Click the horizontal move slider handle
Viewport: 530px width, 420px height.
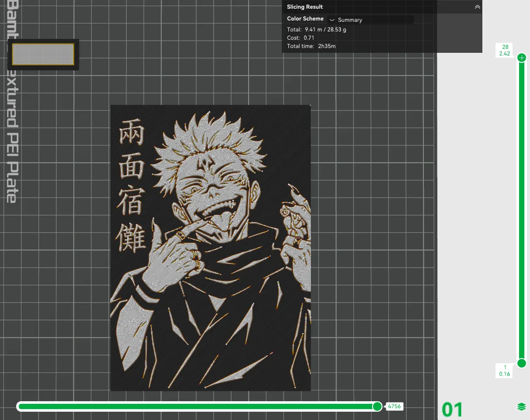click(x=377, y=406)
